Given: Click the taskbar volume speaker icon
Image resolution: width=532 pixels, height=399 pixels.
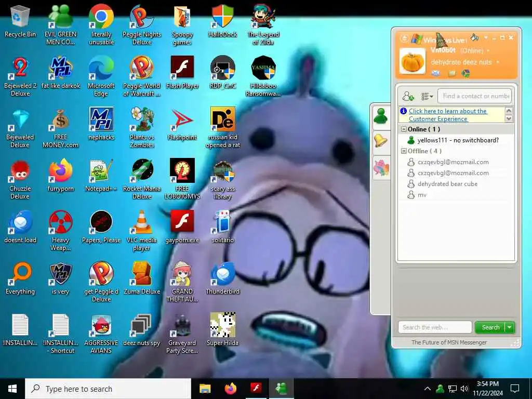Looking at the screenshot, I should [x=464, y=389].
